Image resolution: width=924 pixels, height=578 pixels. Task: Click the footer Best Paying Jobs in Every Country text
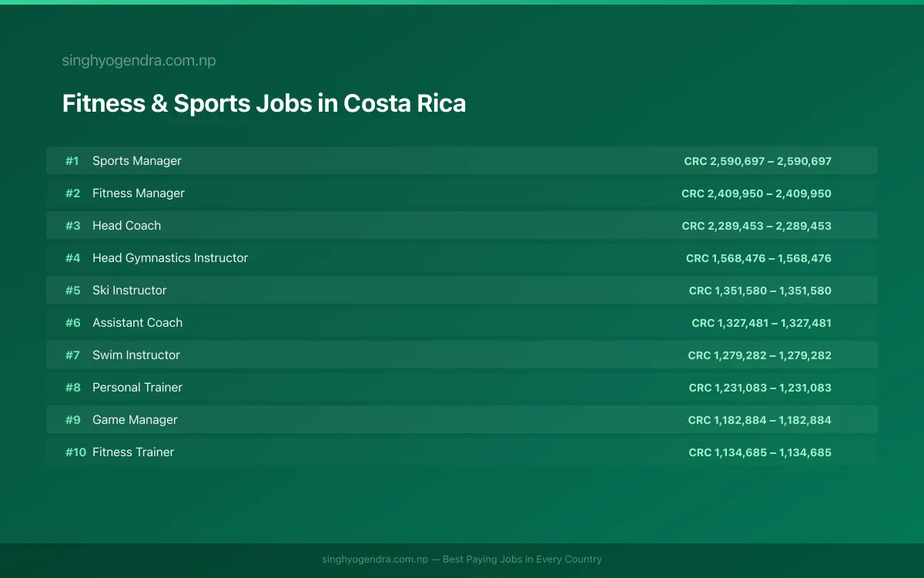pyautogui.click(x=522, y=560)
